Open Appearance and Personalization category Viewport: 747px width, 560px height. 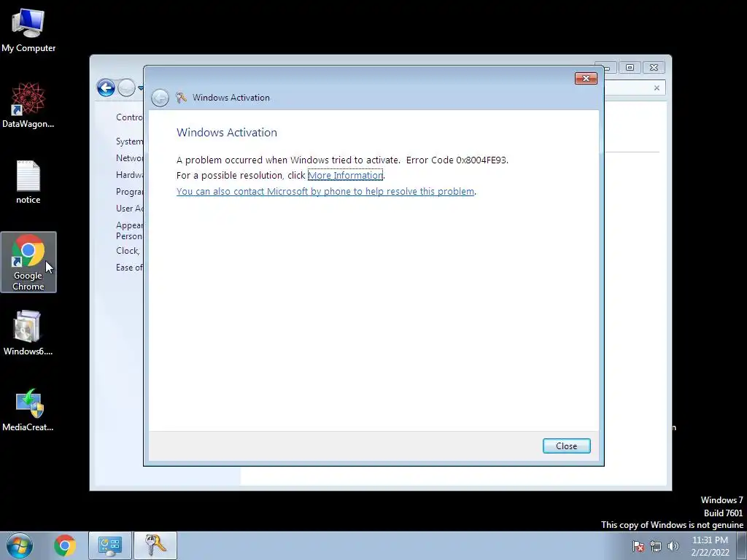129,230
